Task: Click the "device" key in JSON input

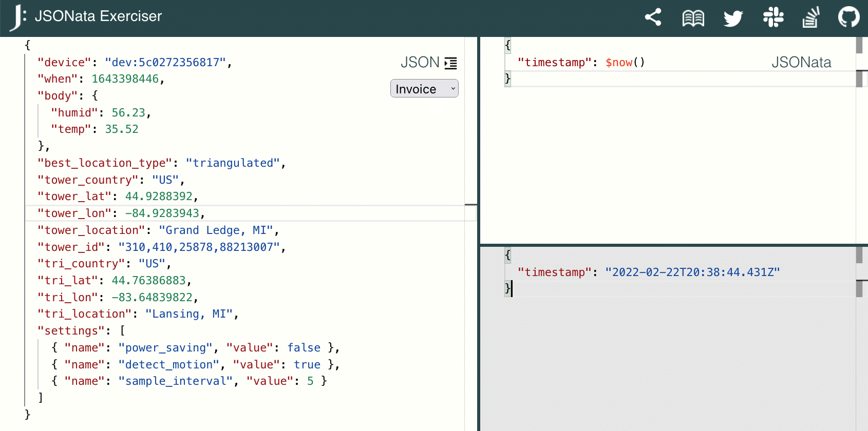Action: 64,63
